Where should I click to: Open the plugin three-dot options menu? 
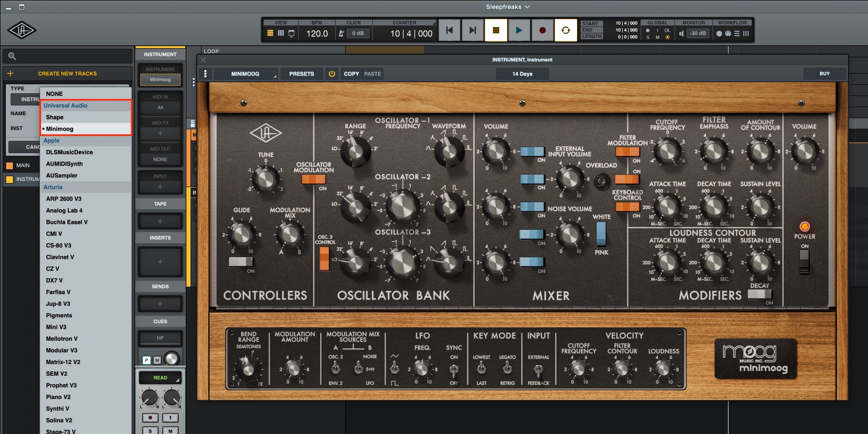pyautogui.click(x=205, y=74)
